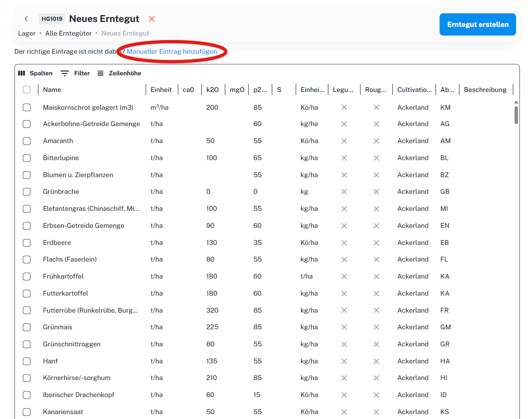Click the Roug... X icon for Hanf

click(376, 361)
